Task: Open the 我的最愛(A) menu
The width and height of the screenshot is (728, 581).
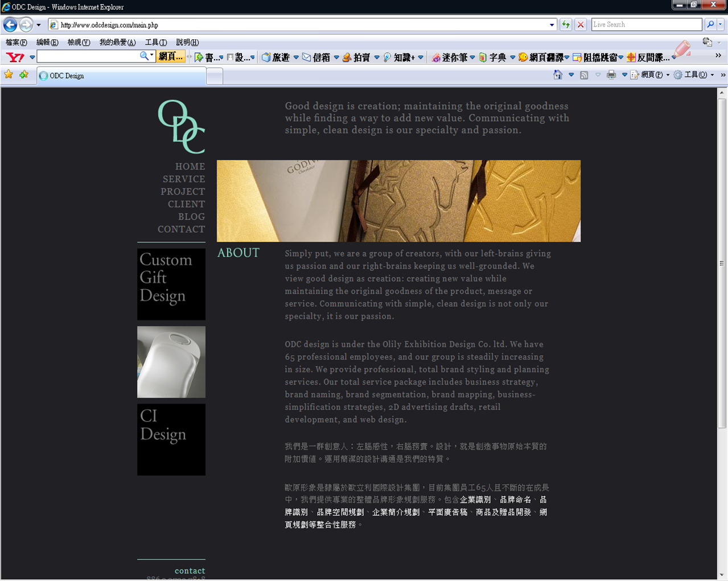Action: 117,43
